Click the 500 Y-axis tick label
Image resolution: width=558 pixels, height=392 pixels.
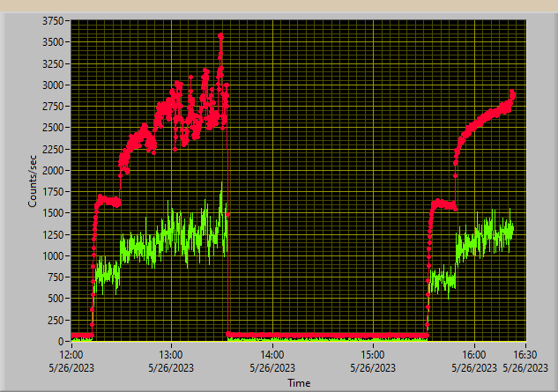coord(56,299)
